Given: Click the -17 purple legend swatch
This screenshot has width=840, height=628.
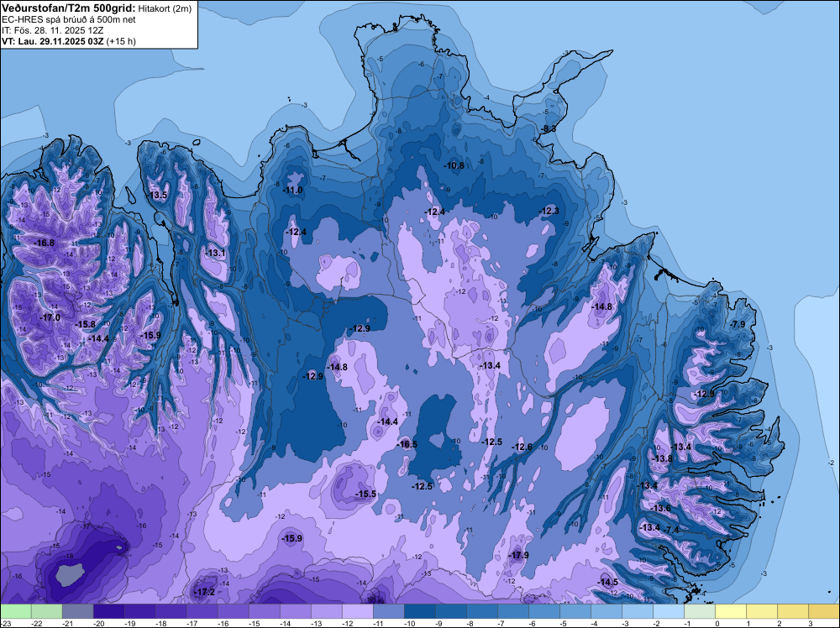Looking at the screenshot, I should tap(202, 611).
